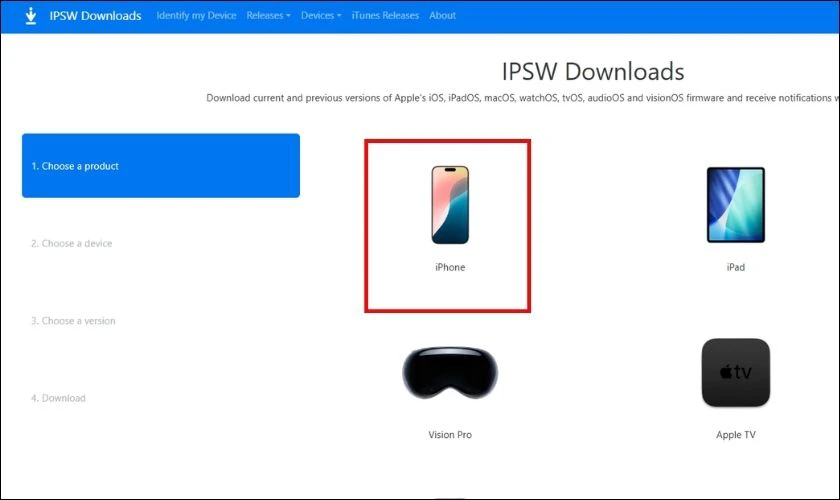This screenshot has width=840, height=500.
Task: Select step 4. Download
Action: point(58,398)
